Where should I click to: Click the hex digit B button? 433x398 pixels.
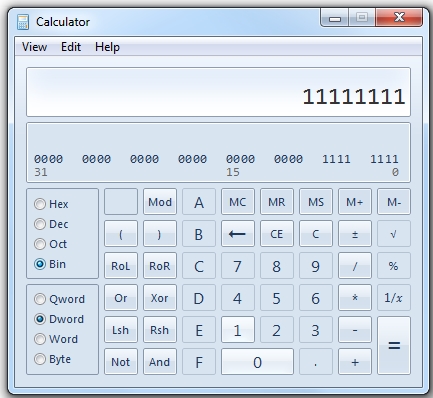tap(199, 234)
